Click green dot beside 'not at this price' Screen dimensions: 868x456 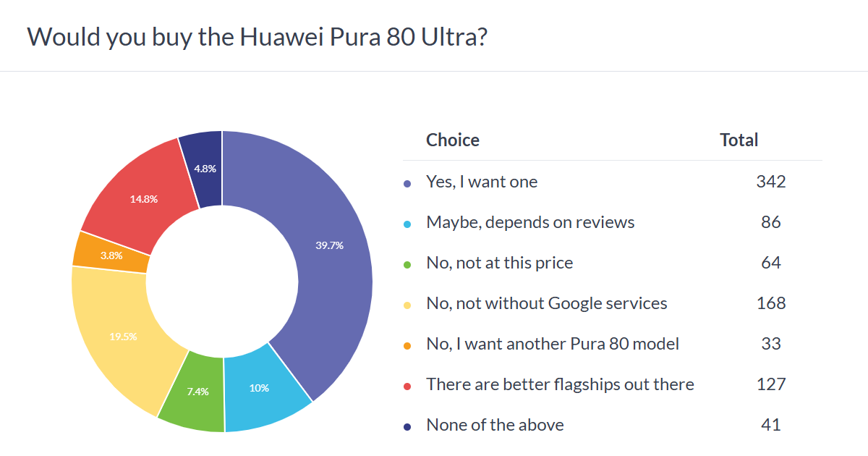pos(407,264)
